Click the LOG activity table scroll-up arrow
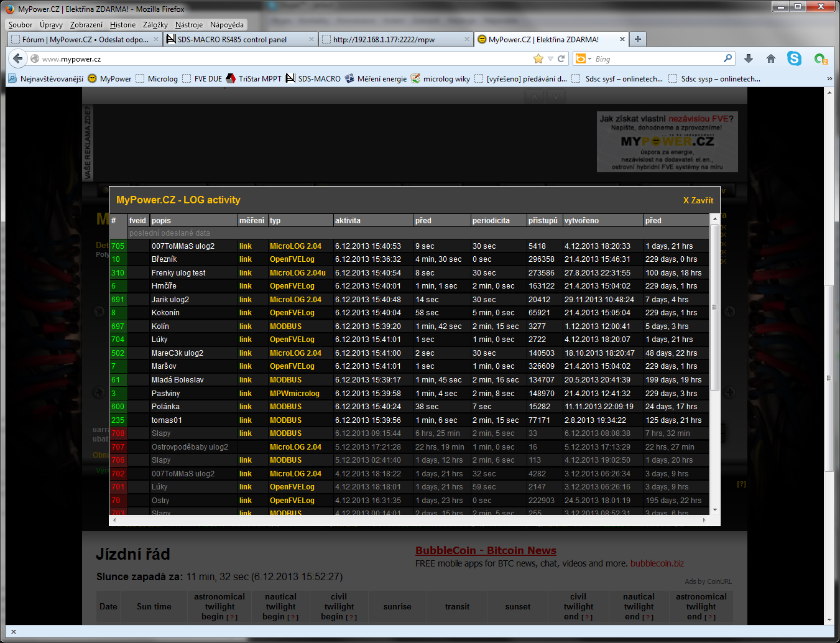Viewport: 840px width, 643px height. (714, 219)
